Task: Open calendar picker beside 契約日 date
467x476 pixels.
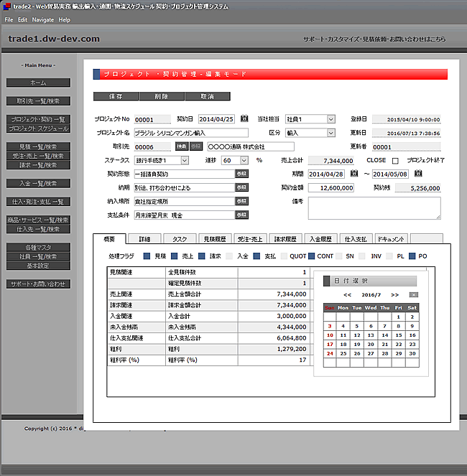Action: (x=244, y=118)
